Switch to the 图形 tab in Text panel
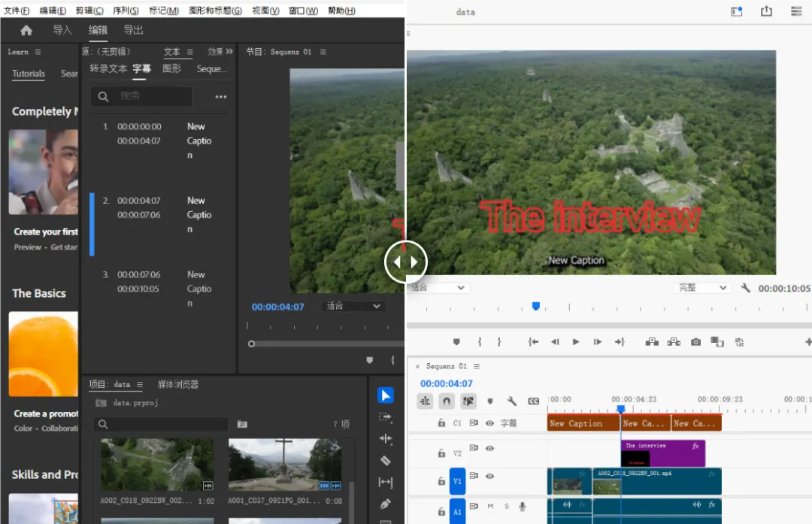This screenshot has width=812, height=524. [171, 68]
